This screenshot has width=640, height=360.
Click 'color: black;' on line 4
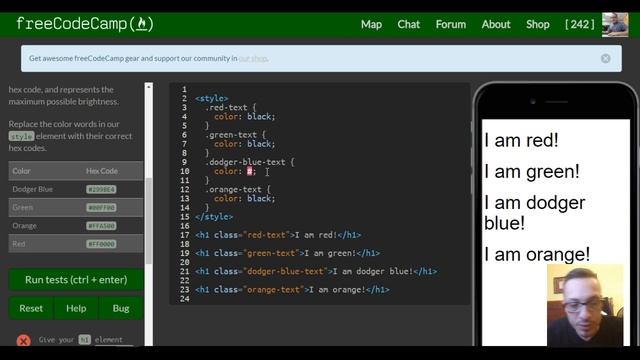coord(244,117)
